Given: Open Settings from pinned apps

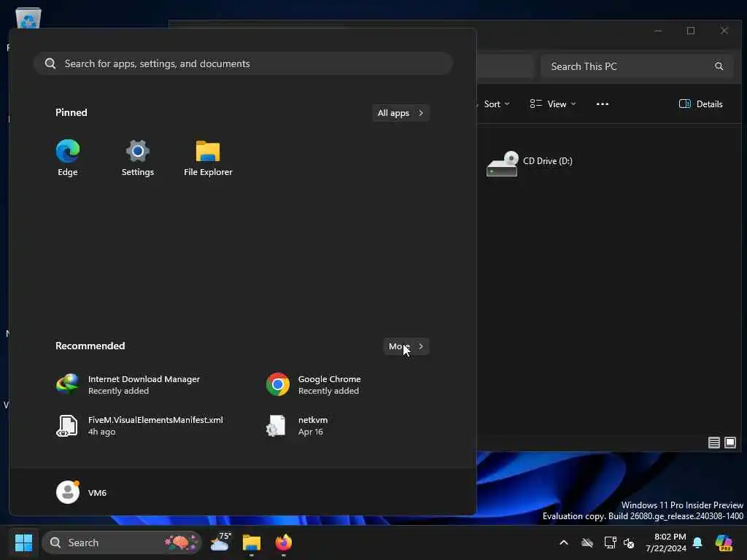Looking at the screenshot, I should tap(138, 158).
